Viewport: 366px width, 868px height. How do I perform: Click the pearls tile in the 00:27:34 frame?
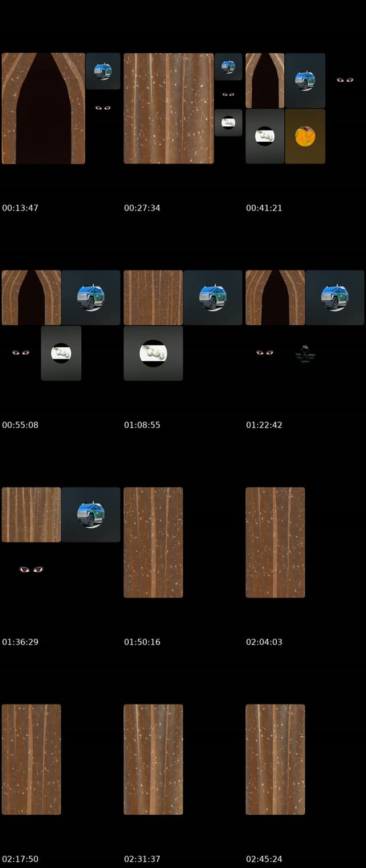(228, 122)
